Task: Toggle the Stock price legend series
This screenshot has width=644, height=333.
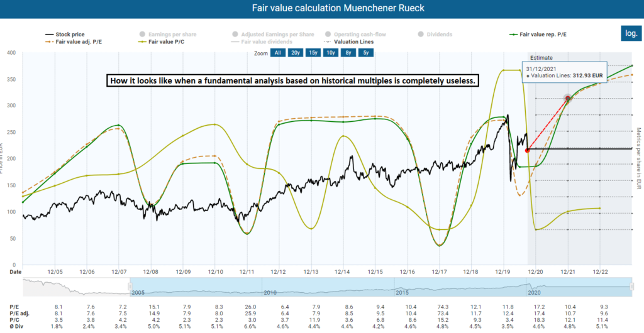Action: click(x=64, y=35)
